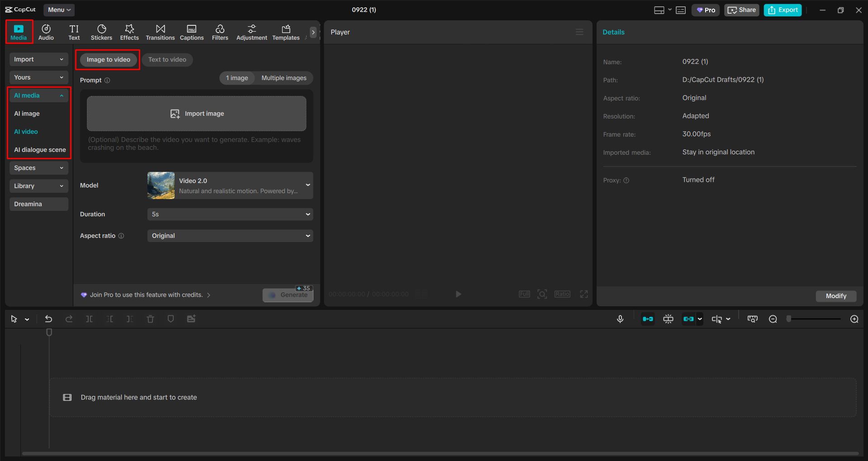Open the Stickers panel
The height and width of the screenshot is (461, 868).
[101, 32]
